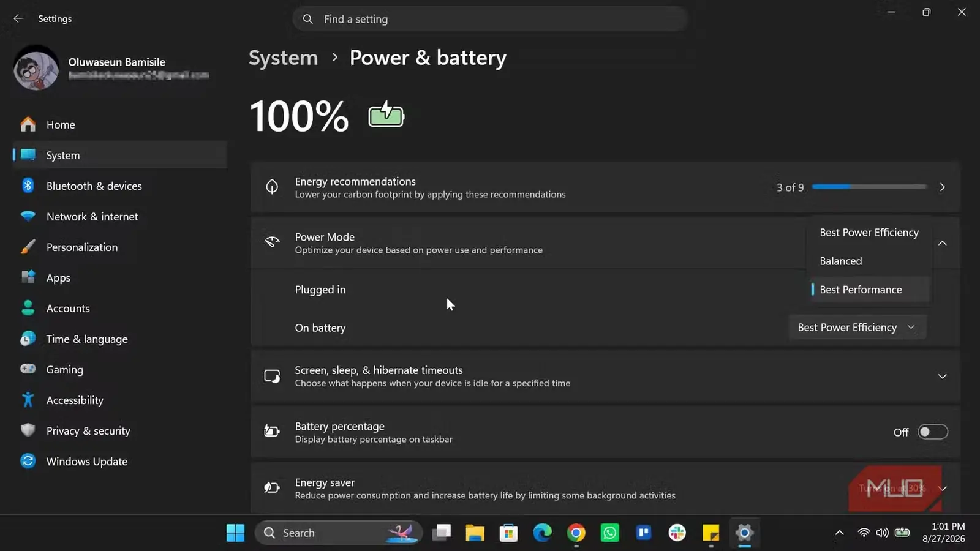Screen dimensions: 980x551
Task: Open Google Chrome from taskbar
Action: (576, 533)
